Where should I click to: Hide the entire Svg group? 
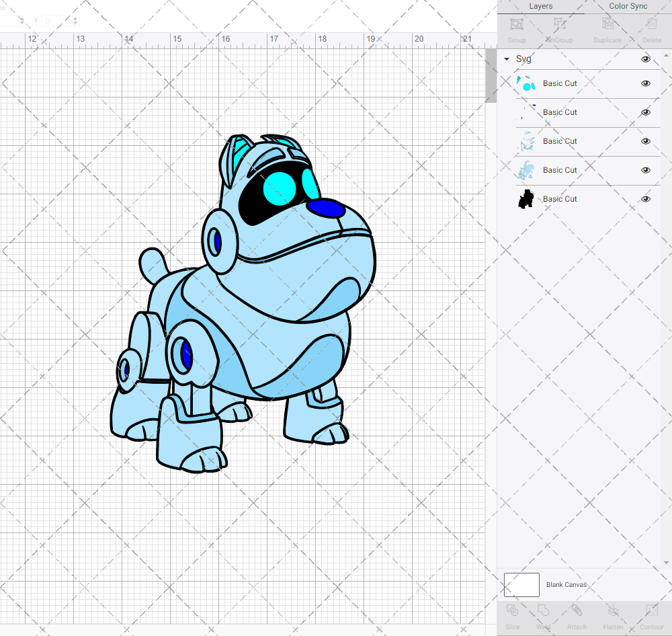point(646,59)
